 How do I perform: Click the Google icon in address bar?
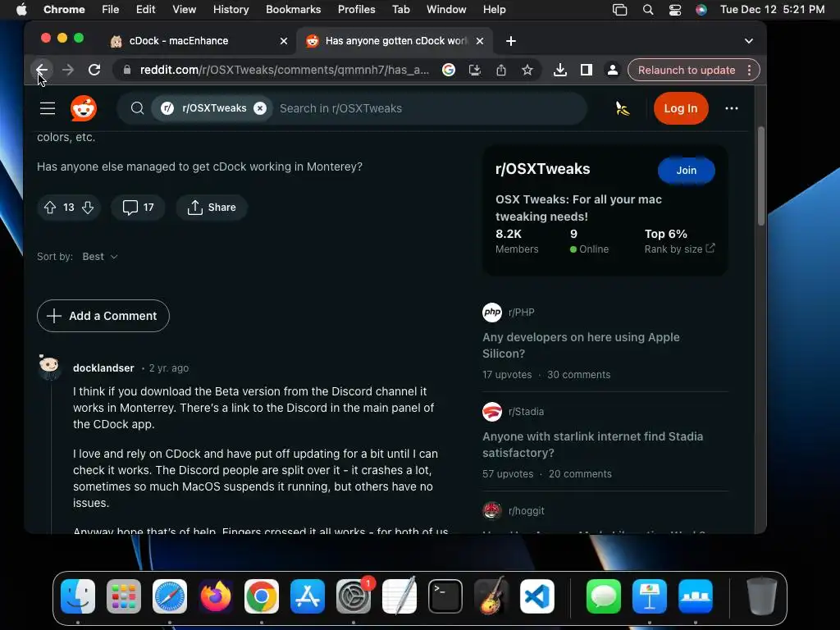click(x=449, y=70)
